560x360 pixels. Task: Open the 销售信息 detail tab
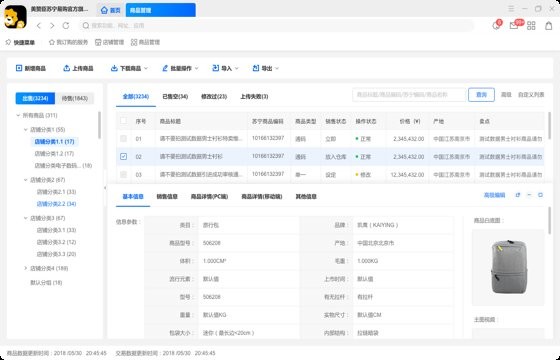point(167,196)
